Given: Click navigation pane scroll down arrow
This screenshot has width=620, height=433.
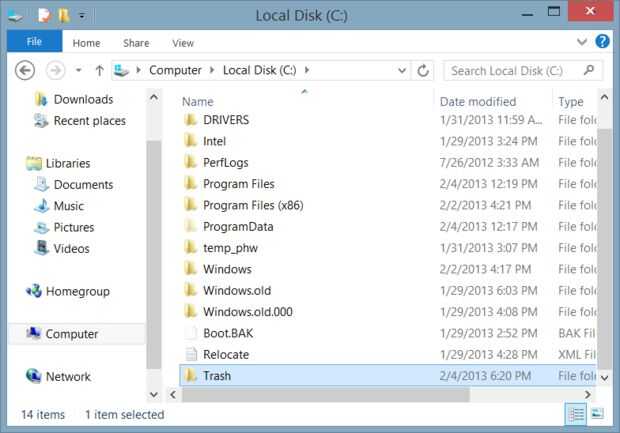Looking at the screenshot, I should (154, 394).
